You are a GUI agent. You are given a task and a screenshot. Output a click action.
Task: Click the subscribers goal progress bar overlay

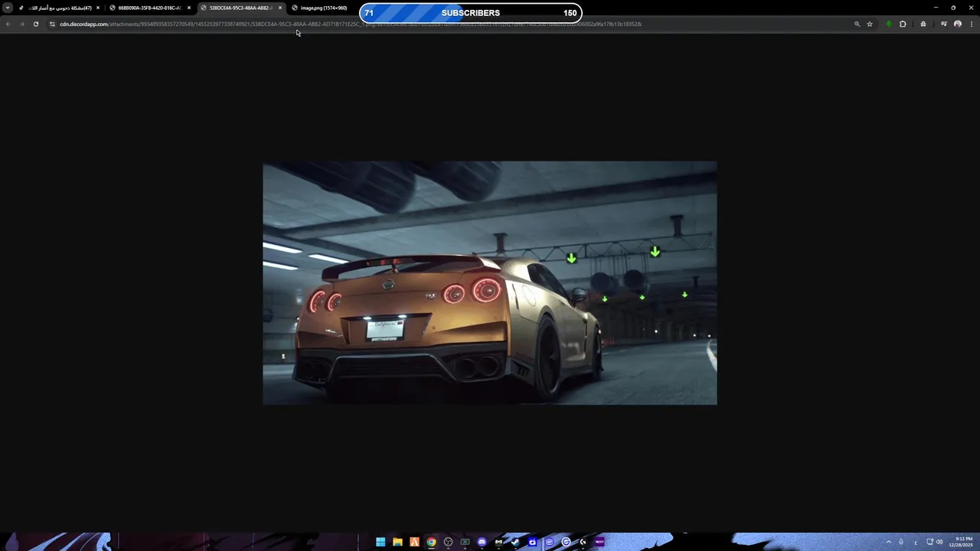(x=470, y=13)
